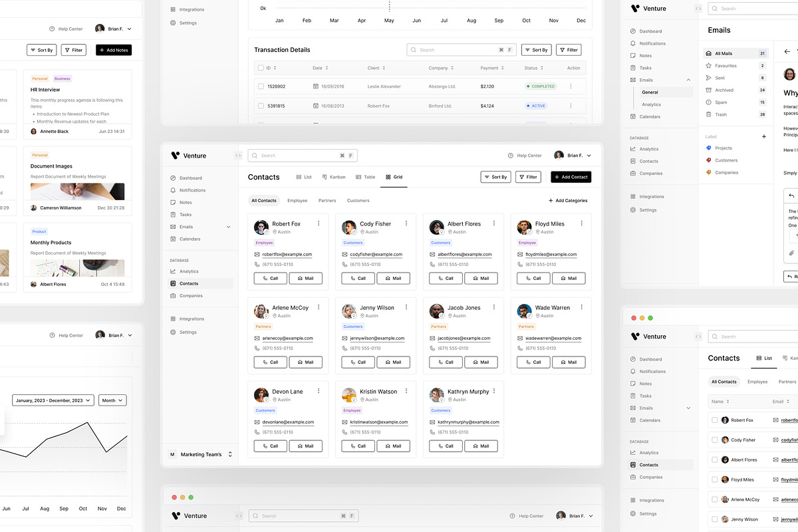The width and height of the screenshot is (798, 532).
Task: Switch to List view in center Contacts window
Action: pyautogui.click(x=304, y=177)
